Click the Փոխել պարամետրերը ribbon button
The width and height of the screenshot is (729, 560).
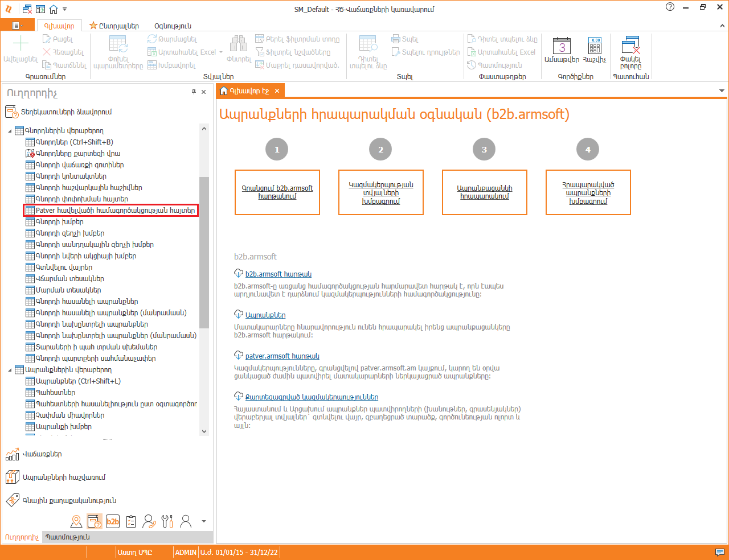118,52
